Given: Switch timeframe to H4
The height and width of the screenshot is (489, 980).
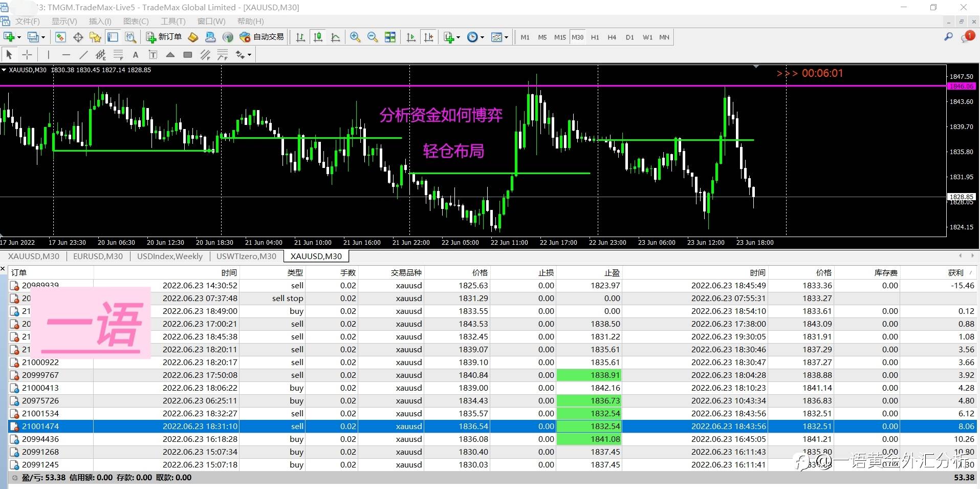Looking at the screenshot, I should pos(612,37).
